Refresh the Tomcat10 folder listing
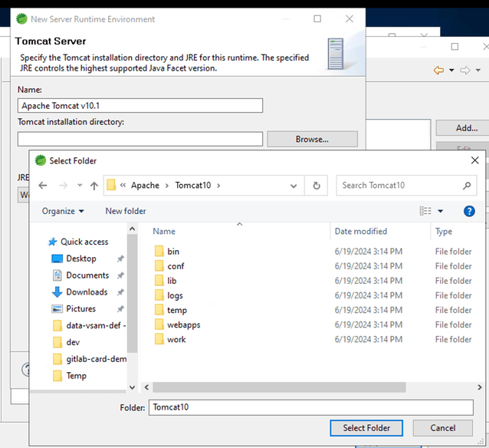The width and height of the screenshot is (489, 448). pyautogui.click(x=317, y=186)
